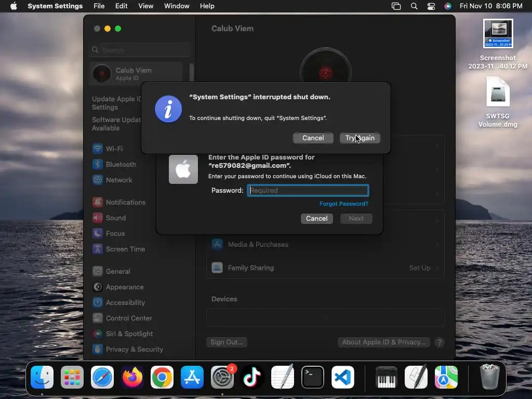Viewport: 532px width, 399px height.
Task: Open the Help menu
Action: [207, 6]
